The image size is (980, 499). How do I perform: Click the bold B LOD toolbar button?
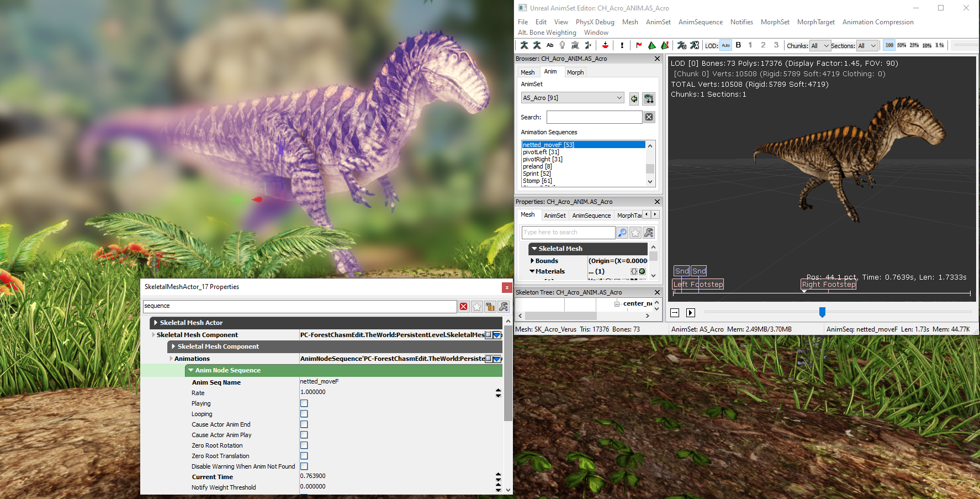pos(738,45)
